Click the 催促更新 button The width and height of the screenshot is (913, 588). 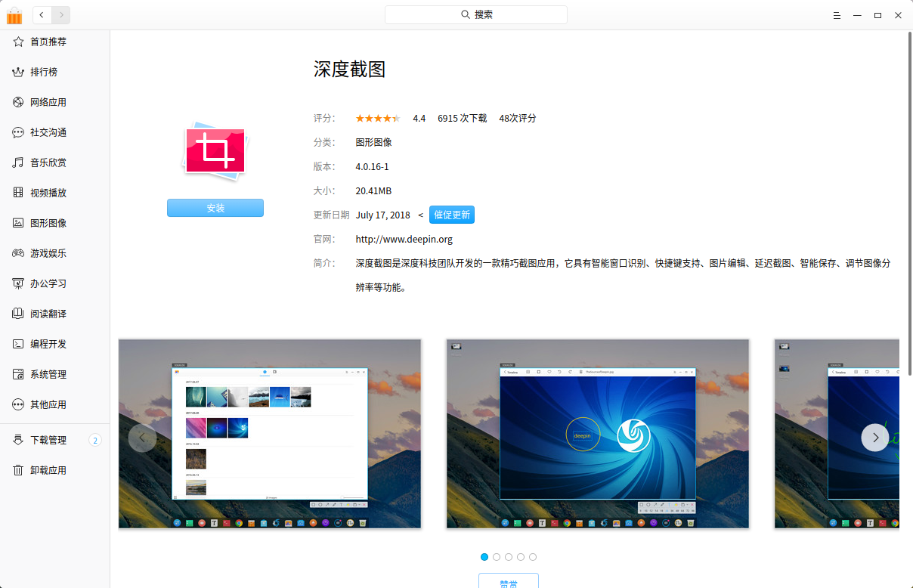452,215
